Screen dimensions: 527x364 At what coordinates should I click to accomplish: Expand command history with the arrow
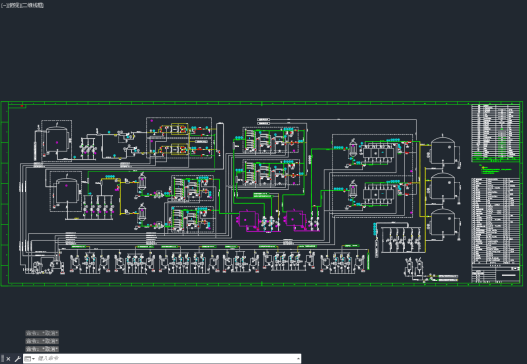(x=298, y=359)
